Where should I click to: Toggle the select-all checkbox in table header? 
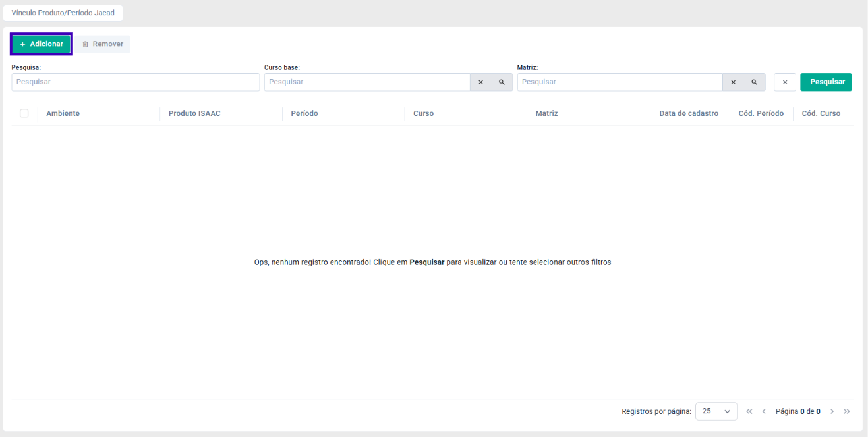24,113
